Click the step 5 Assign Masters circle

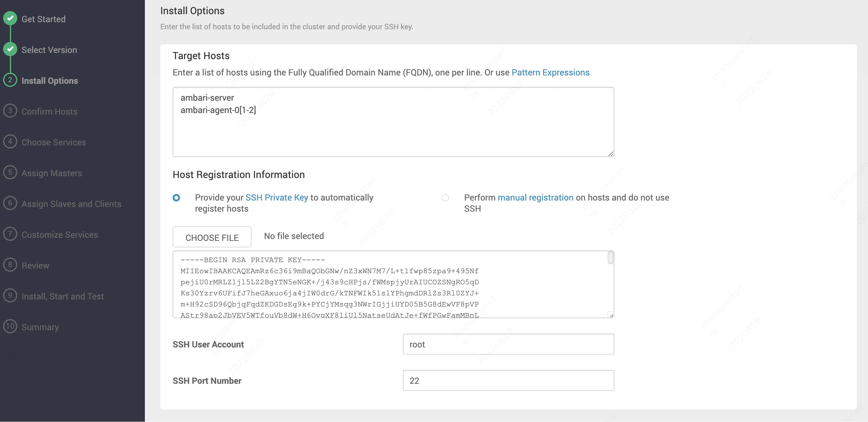(x=10, y=172)
